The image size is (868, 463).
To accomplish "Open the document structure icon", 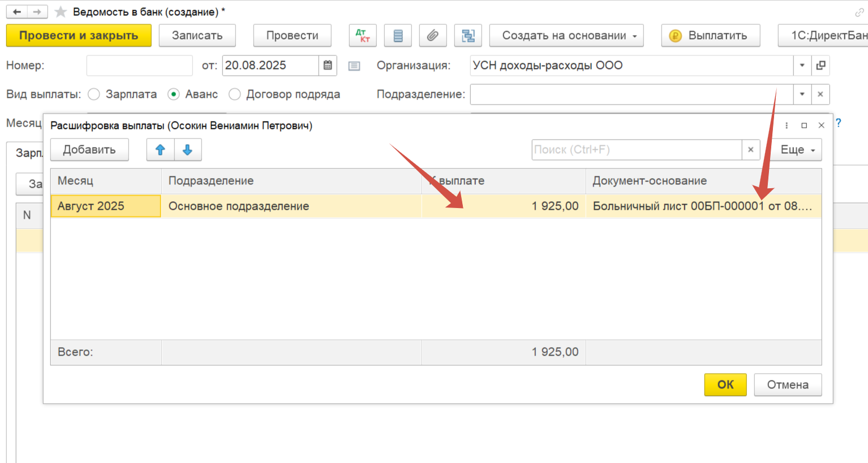I will (468, 36).
